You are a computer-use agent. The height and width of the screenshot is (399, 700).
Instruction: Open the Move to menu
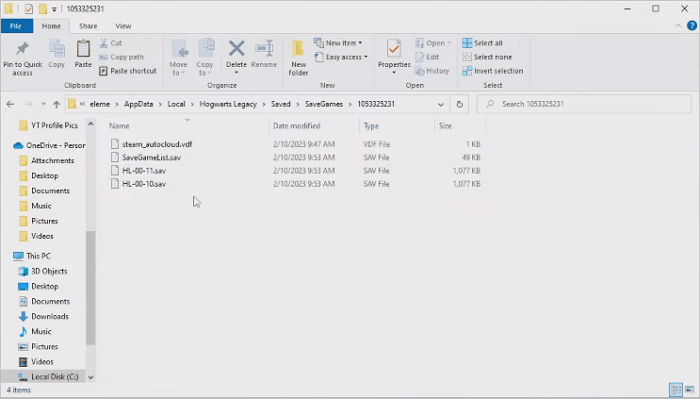[179, 58]
